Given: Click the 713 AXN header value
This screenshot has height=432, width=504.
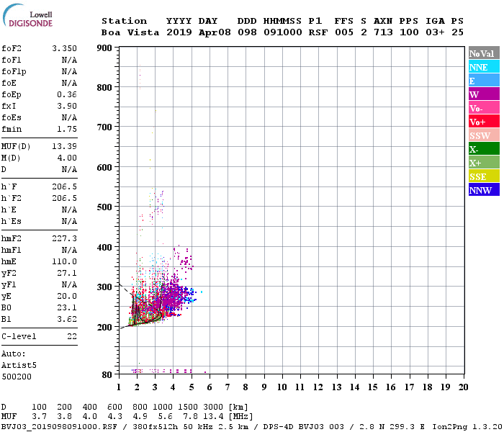Looking at the screenshot, I should (x=383, y=32).
